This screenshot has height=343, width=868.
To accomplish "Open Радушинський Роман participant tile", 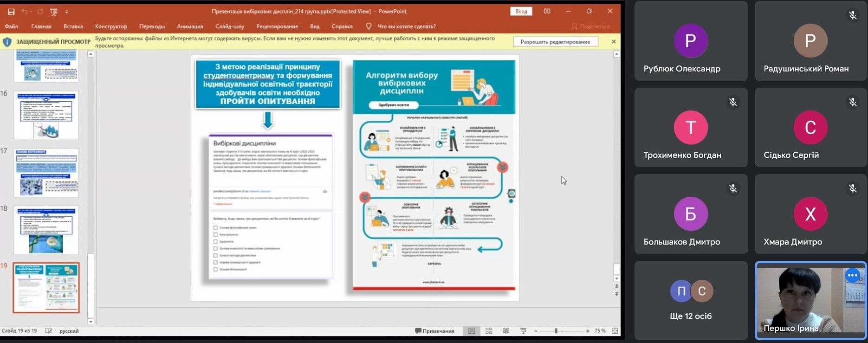I will (x=810, y=41).
